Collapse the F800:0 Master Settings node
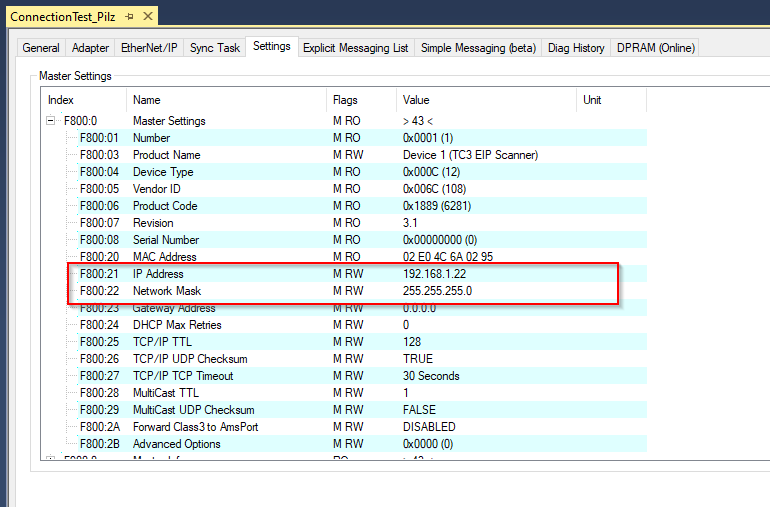 (51, 120)
